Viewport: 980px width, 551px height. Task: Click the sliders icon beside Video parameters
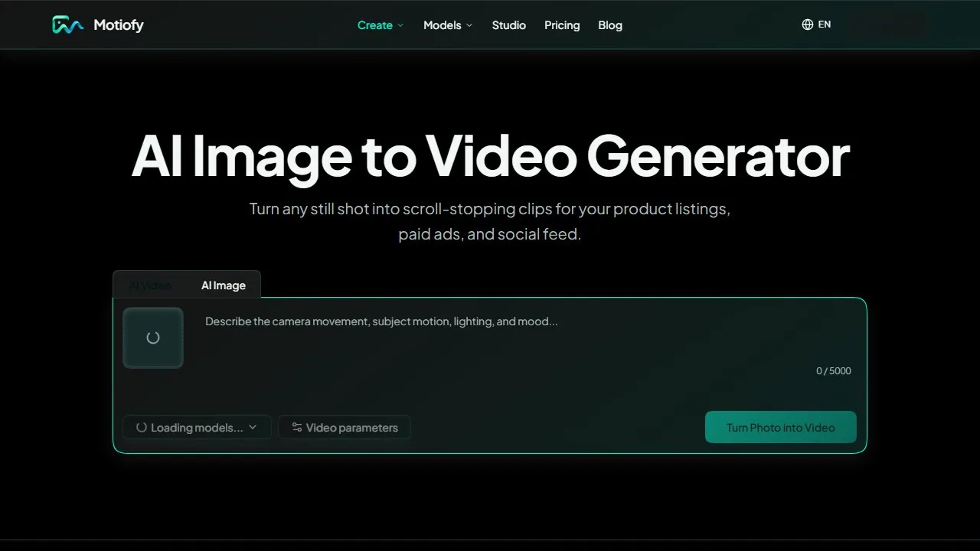[297, 427]
